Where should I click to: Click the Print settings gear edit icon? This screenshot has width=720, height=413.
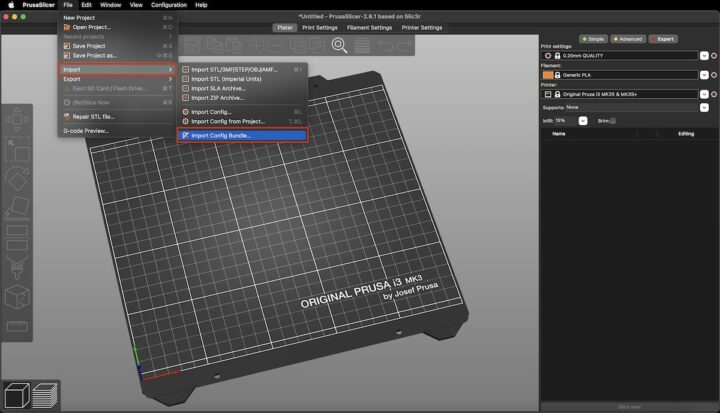point(714,56)
